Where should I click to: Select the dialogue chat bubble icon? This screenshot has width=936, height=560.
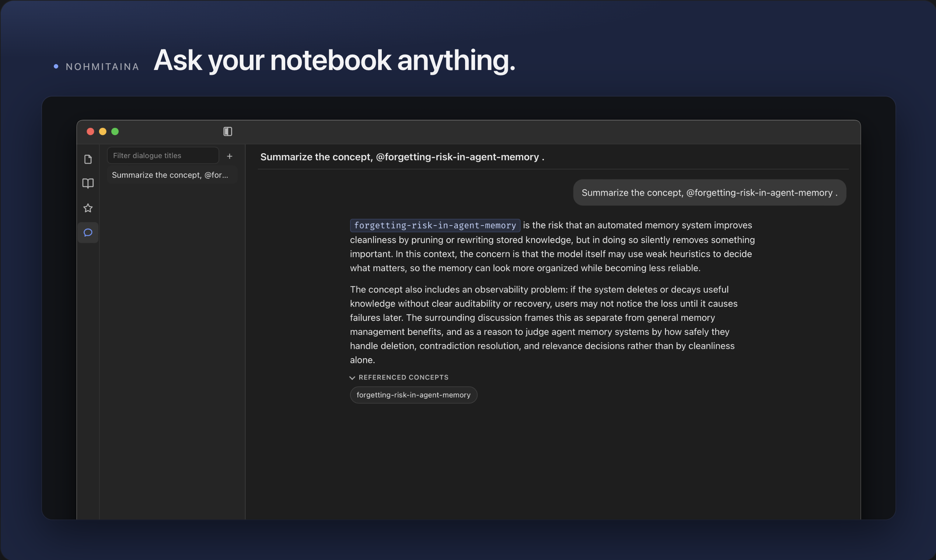[88, 232]
